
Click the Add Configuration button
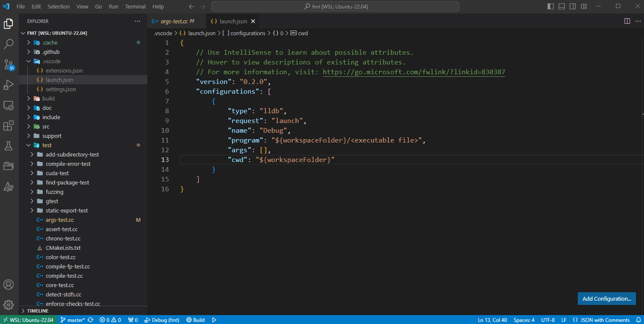[606, 299]
